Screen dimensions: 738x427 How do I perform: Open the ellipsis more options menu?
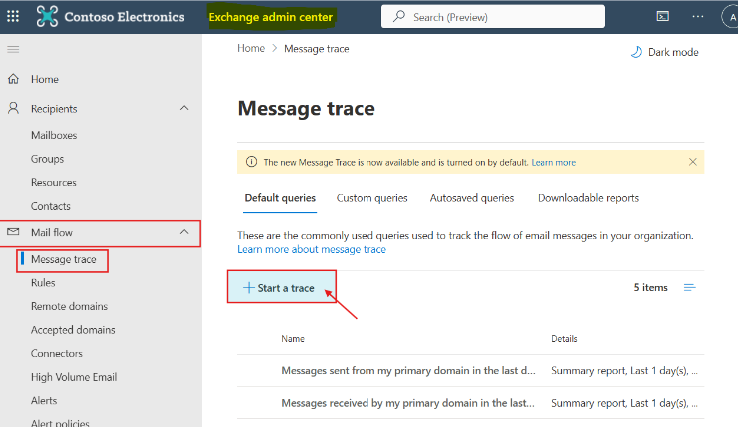coord(698,16)
